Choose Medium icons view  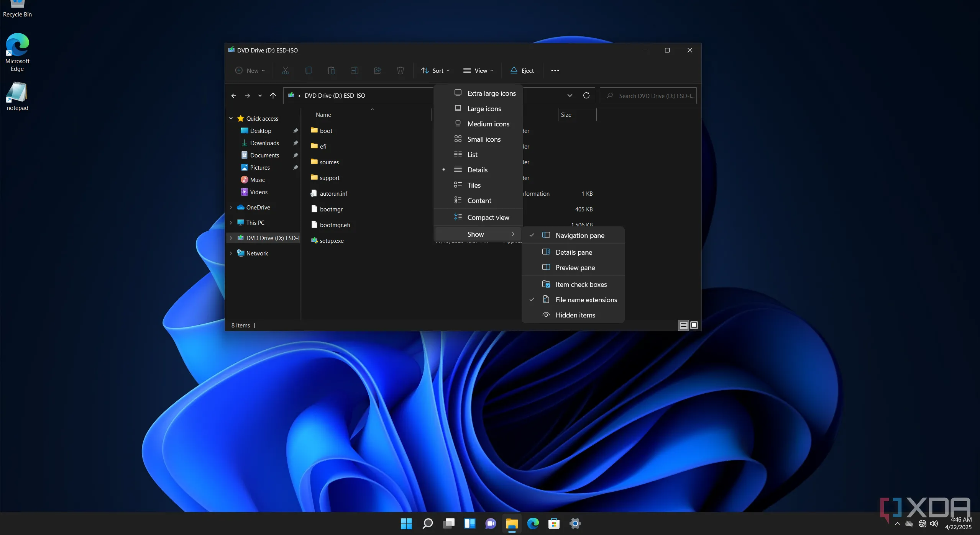[x=478, y=124]
